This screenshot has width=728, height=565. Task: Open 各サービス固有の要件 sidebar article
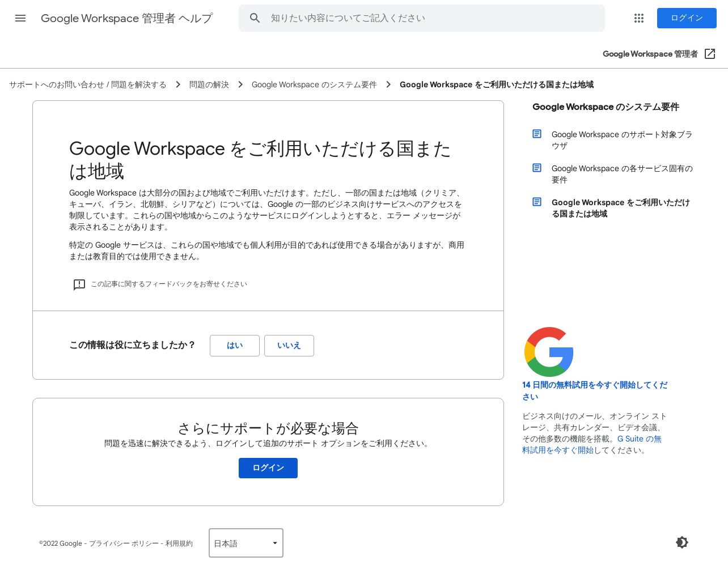(x=622, y=174)
